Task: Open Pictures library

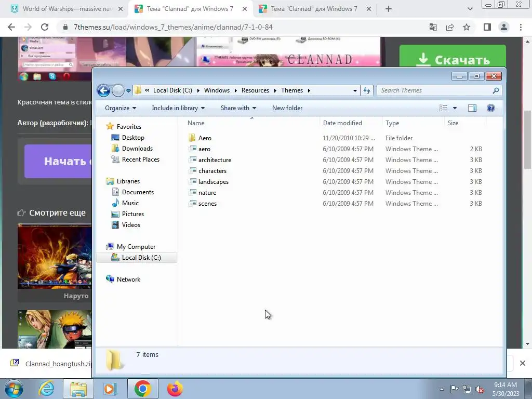Action: click(132, 214)
